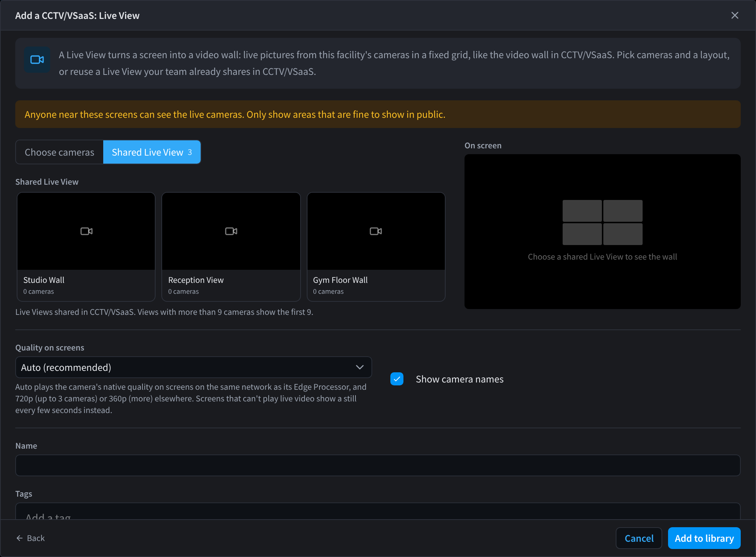Click the public screens warning banner
The image size is (756, 557).
378,114
